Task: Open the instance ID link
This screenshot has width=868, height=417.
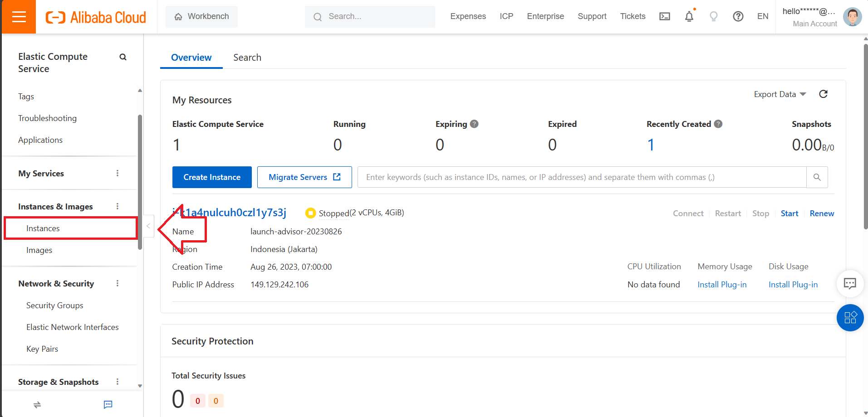Action: pos(229,213)
